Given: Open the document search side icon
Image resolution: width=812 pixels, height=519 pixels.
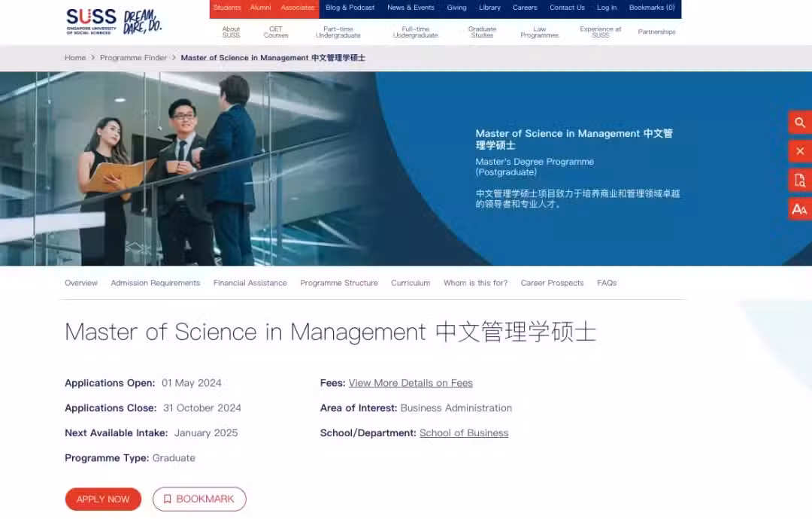Looking at the screenshot, I should 800,181.
